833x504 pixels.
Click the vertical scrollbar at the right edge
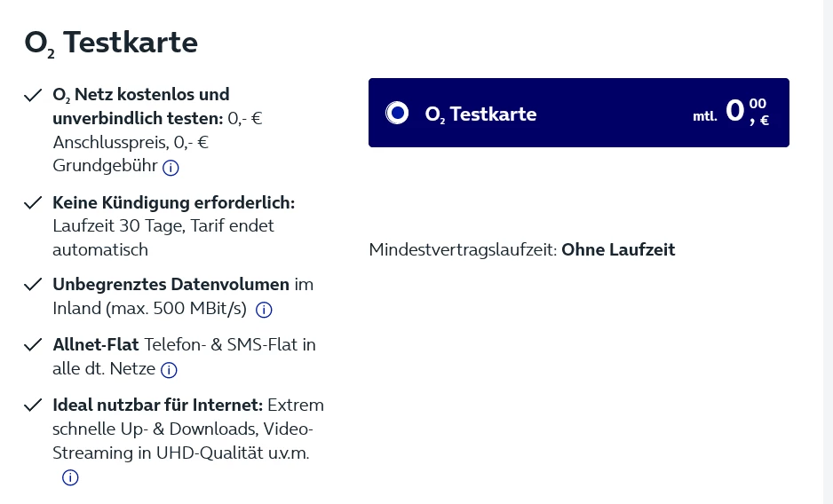829,252
